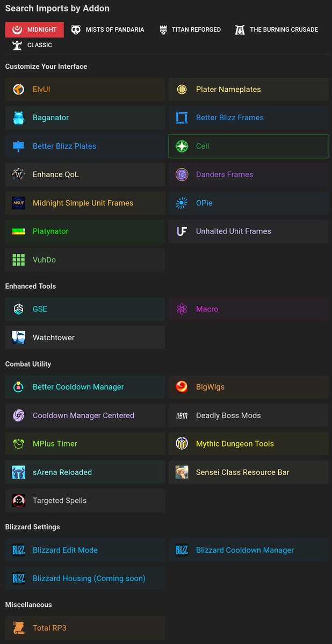The image size is (332, 644).
Task: Click the Better Blizz Frames icon
Action: point(182,118)
